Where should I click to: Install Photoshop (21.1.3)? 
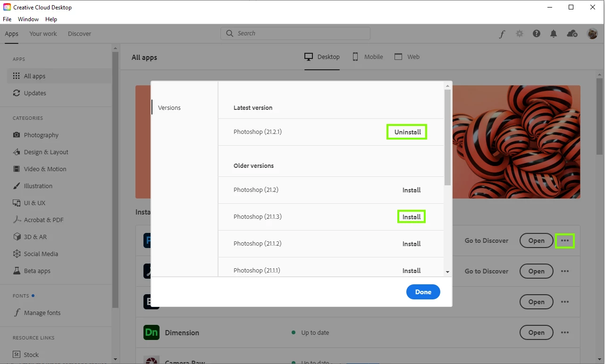click(x=412, y=217)
